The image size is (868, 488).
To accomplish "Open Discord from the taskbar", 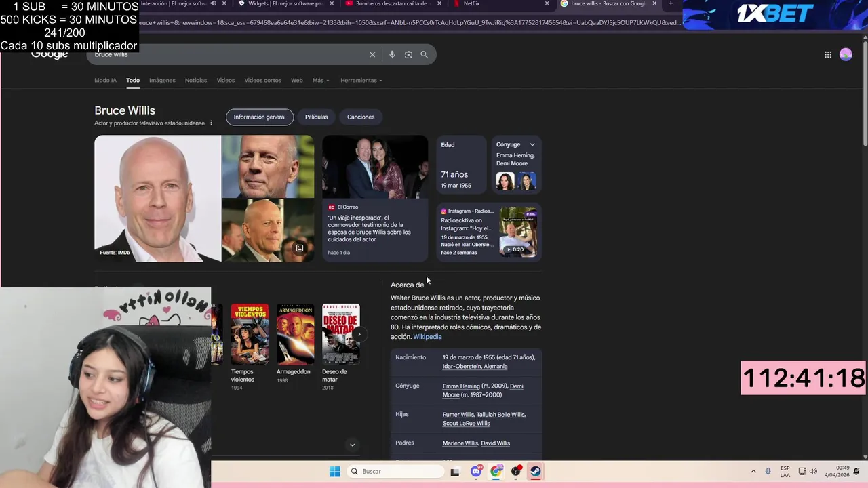I will pyautogui.click(x=476, y=471).
